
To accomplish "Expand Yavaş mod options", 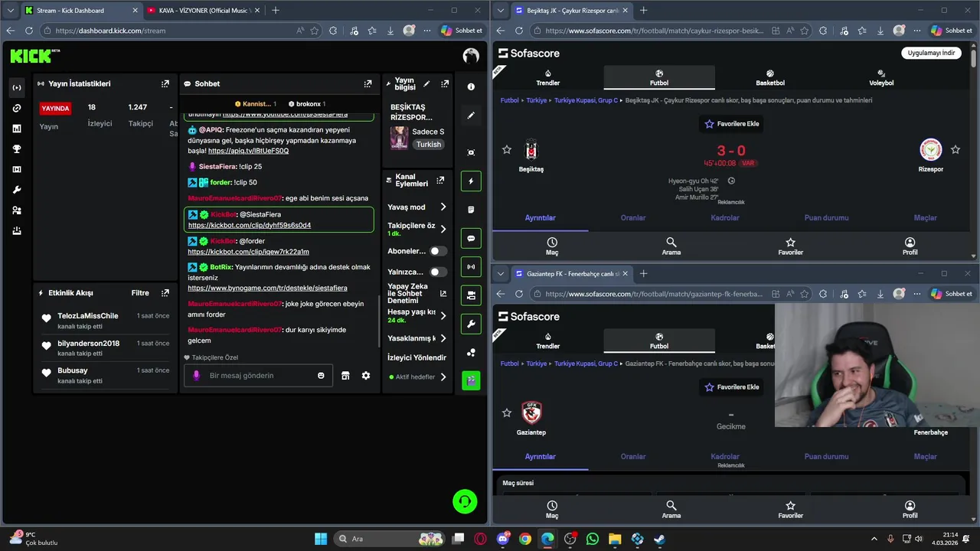I will tap(443, 207).
